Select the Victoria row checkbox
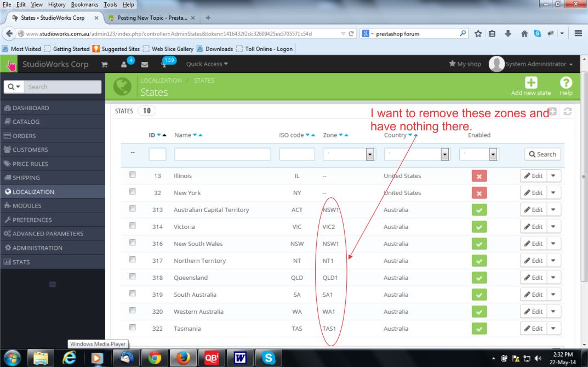 pos(133,225)
